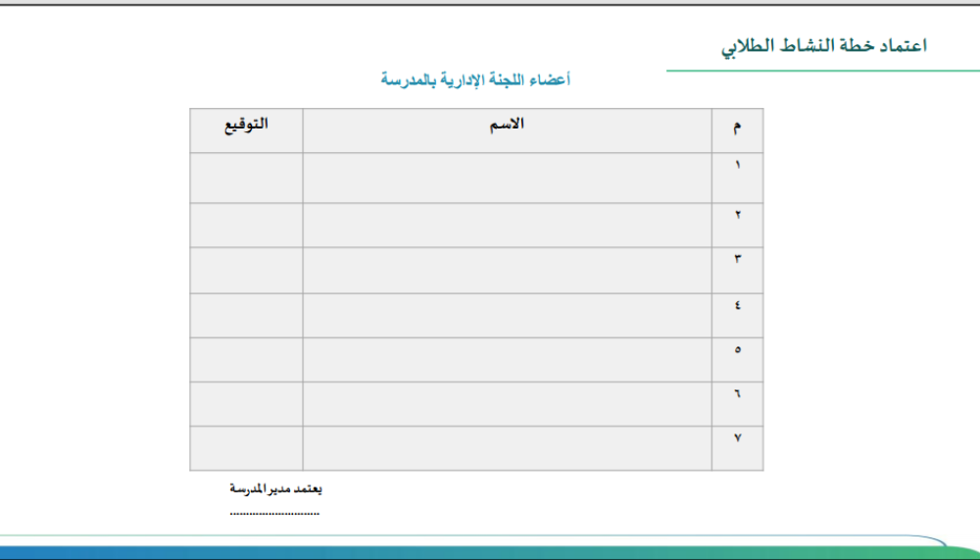Image resolution: width=980 pixels, height=560 pixels.
Task: Click the signature cell in row ٥
Action: point(246,359)
